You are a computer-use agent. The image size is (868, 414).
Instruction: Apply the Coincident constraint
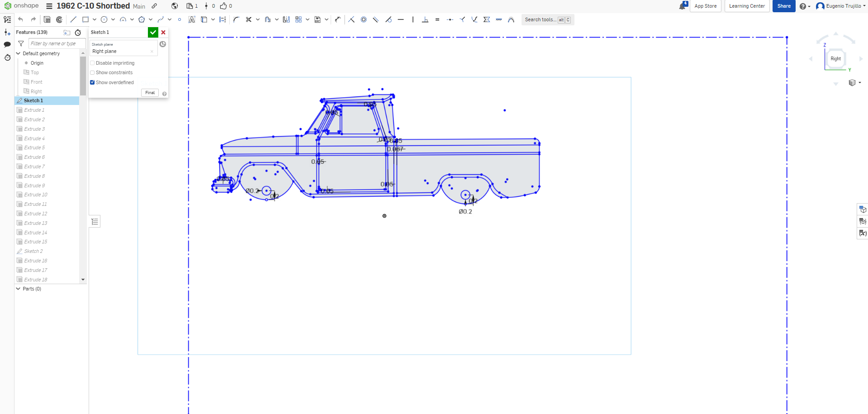(x=351, y=19)
